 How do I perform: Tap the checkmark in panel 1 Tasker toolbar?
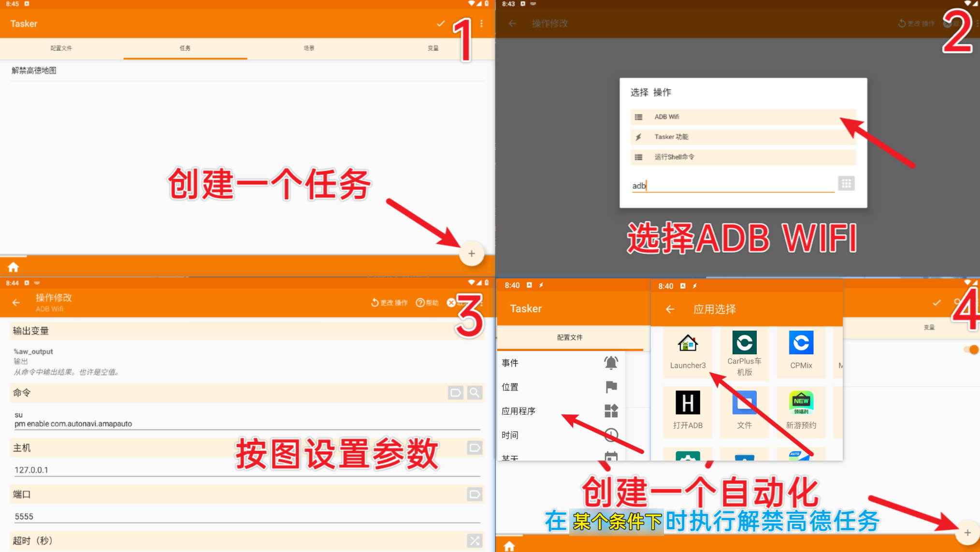pyautogui.click(x=440, y=23)
